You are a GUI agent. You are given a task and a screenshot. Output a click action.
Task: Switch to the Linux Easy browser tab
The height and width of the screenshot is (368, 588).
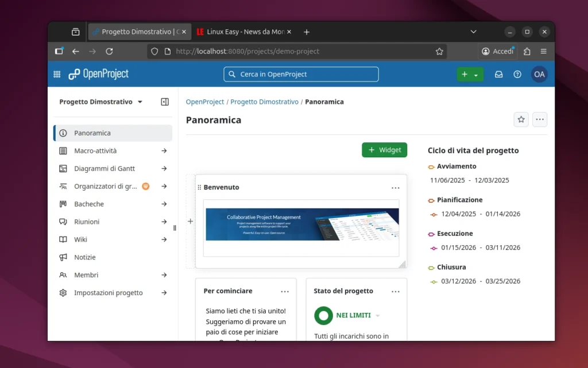pos(241,32)
